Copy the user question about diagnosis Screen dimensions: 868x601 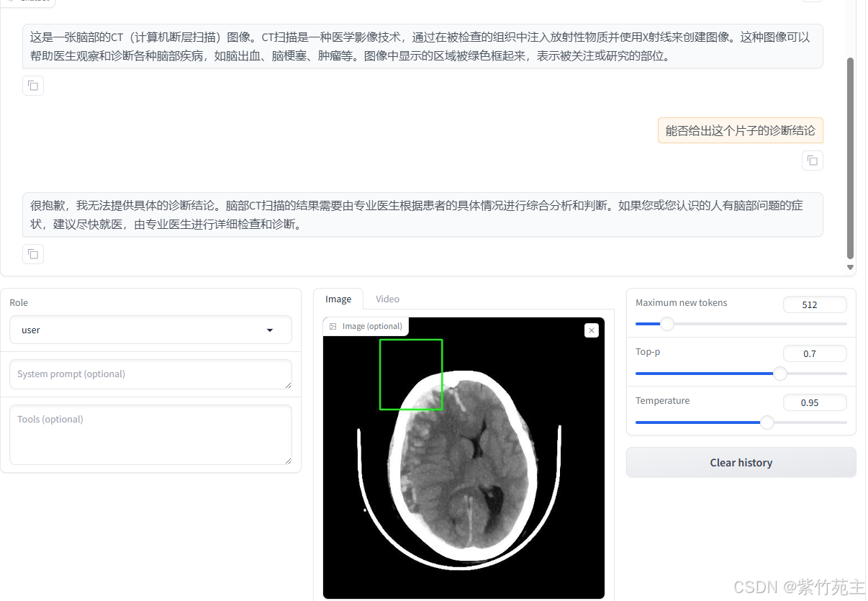pyautogui.click(x=813, y=161)
